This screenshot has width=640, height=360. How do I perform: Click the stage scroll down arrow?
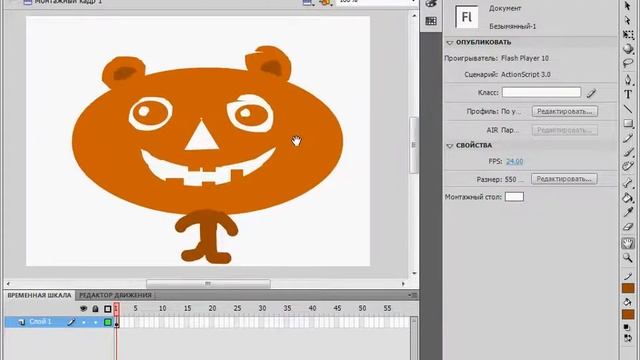pyautogui.click(x=414, y=273)
